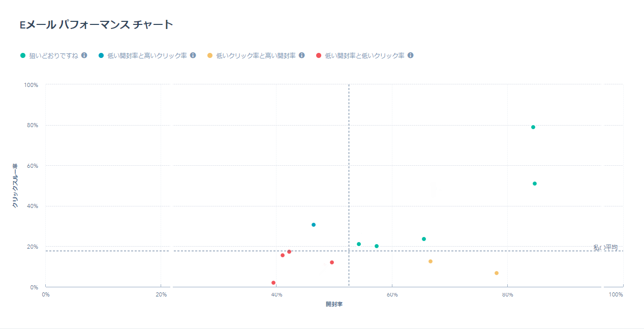
Task: Select the lone blue data point above the average line
Action: [x=313, y=224]
